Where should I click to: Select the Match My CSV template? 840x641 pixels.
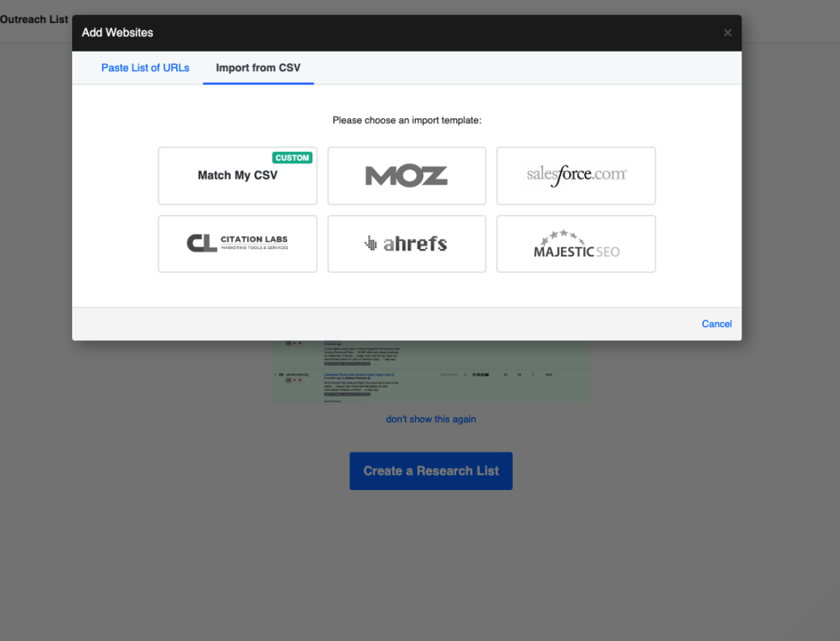click(237, 175)
